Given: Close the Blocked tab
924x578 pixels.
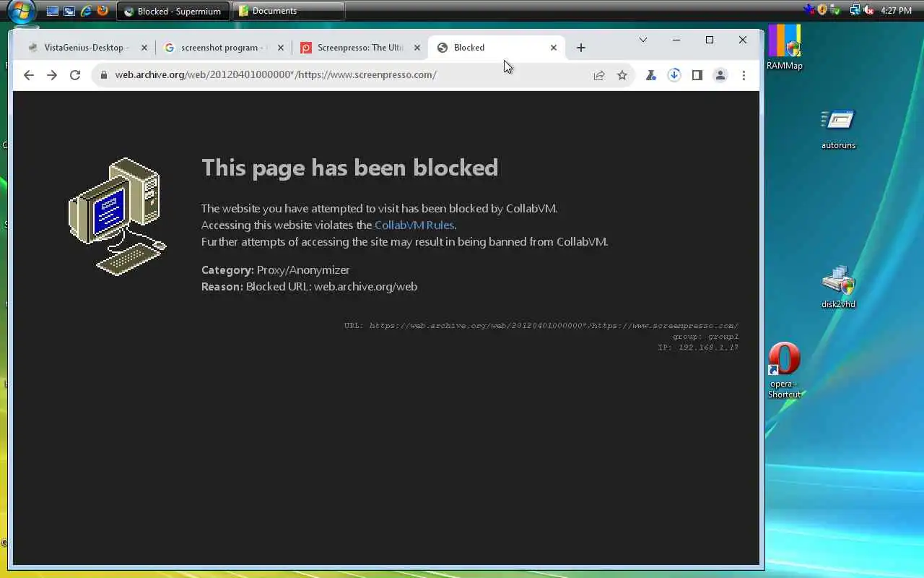Looking at the screenshot, I should pos(554,48).
